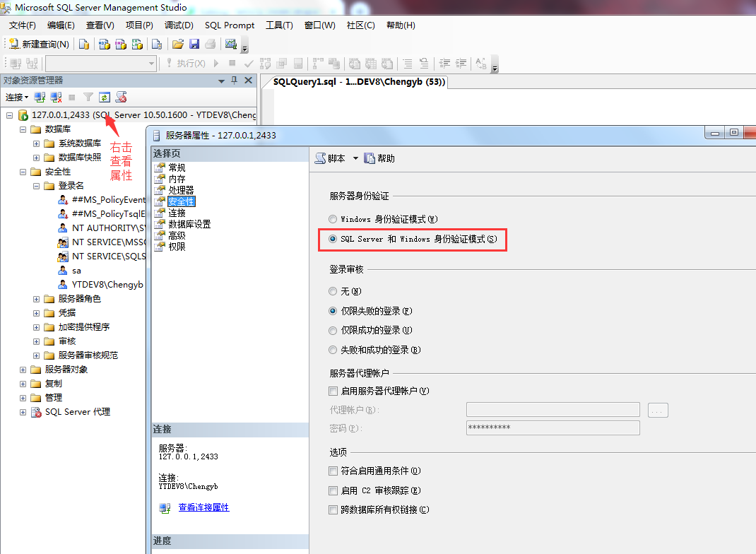Open the 文件(F) menu
Screen dimensions: 756x554
click(x=22, y=25)
